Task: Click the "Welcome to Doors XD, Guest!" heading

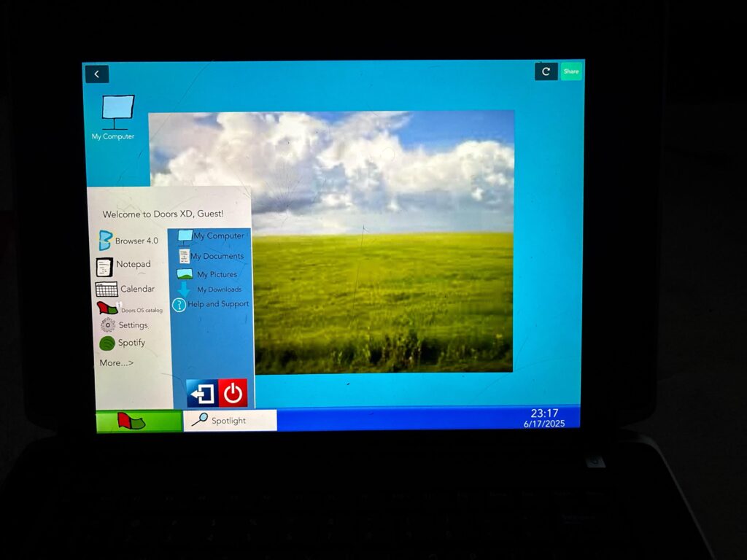Action: click(x=163, y=214)
